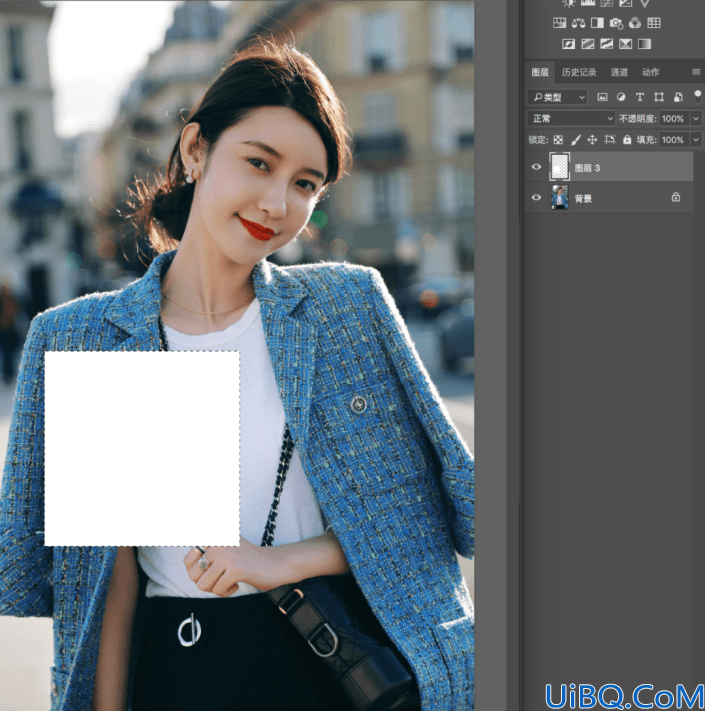Add a Levels adjustment (histogram icon)
The width and height of the screenshot is (705, 711).
tap(588, 3)
